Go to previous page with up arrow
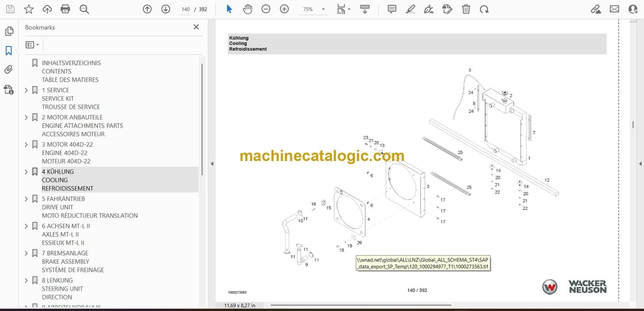The height and width of the screenshot is (311, 644). [147, 9]
